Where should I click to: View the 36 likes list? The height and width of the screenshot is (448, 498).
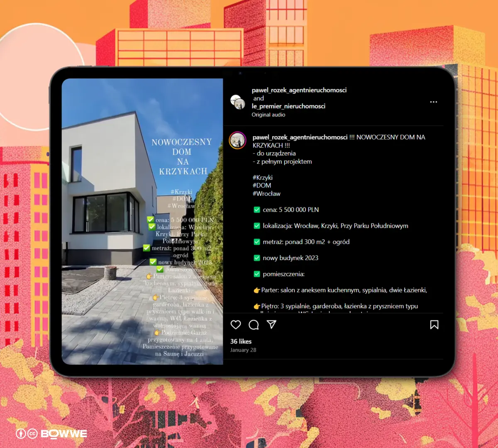point(241,341)
